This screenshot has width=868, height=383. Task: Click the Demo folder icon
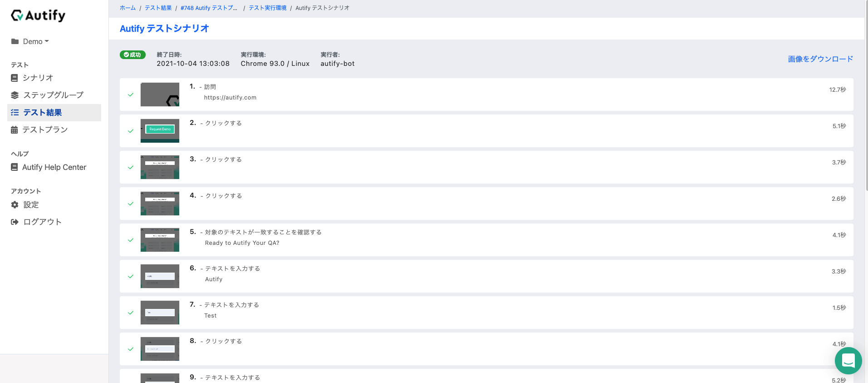(x=15, y=41)
